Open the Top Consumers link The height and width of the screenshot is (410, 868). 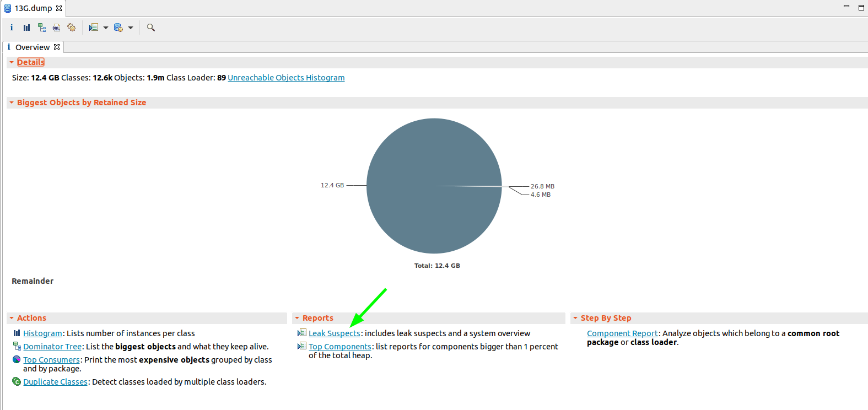(51, 360)
